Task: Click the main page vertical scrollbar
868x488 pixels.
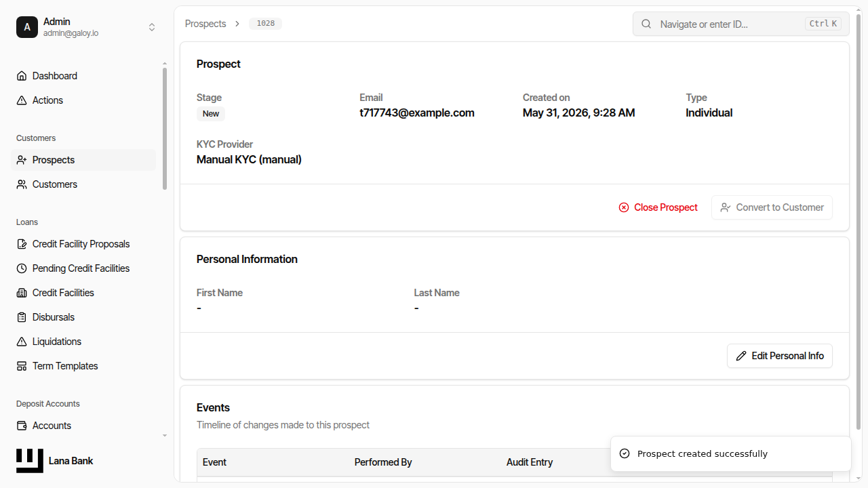Action: pos(859,220)
